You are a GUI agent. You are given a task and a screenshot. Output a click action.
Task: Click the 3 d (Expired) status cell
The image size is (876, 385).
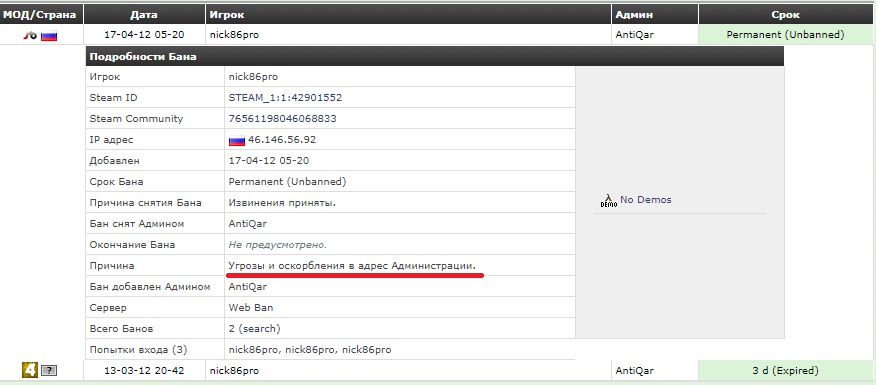[x=785, y=370]
